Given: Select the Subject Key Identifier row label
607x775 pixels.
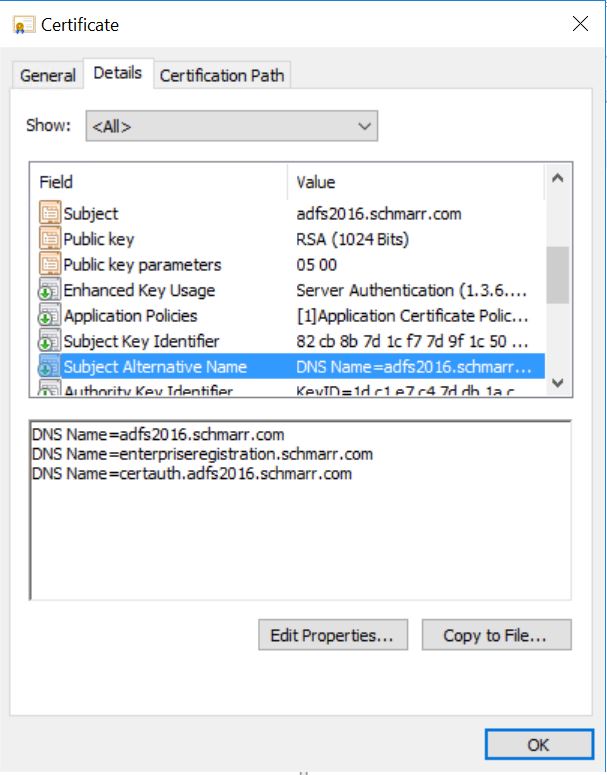Looking at the screenshot, I should tap(141, 341).
